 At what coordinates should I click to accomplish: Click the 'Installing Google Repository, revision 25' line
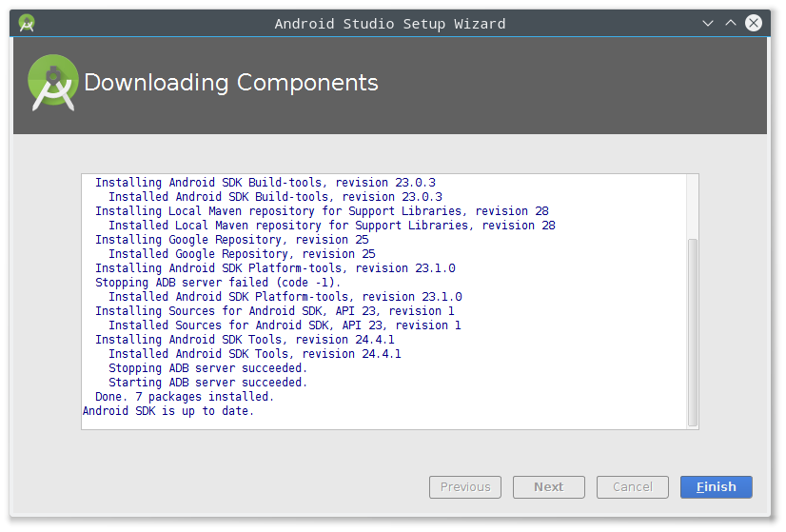[x=231, y=240]
